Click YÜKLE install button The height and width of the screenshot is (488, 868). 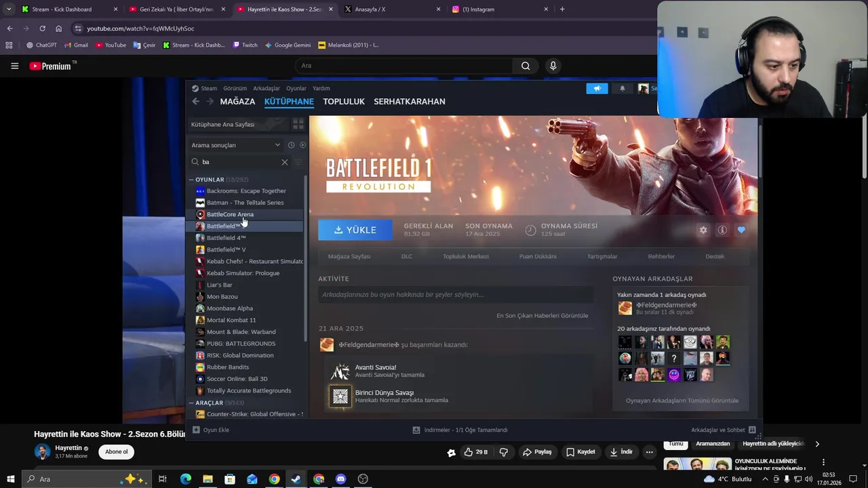pyautogui.click(x=355, y=230)
